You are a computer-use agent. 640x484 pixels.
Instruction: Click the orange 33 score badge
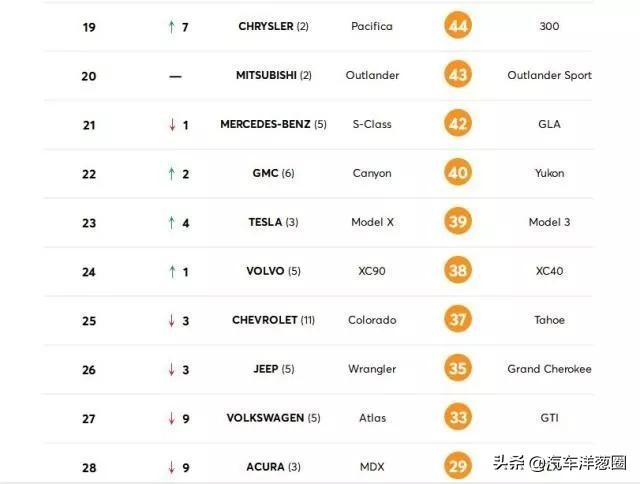pos(458,418)
